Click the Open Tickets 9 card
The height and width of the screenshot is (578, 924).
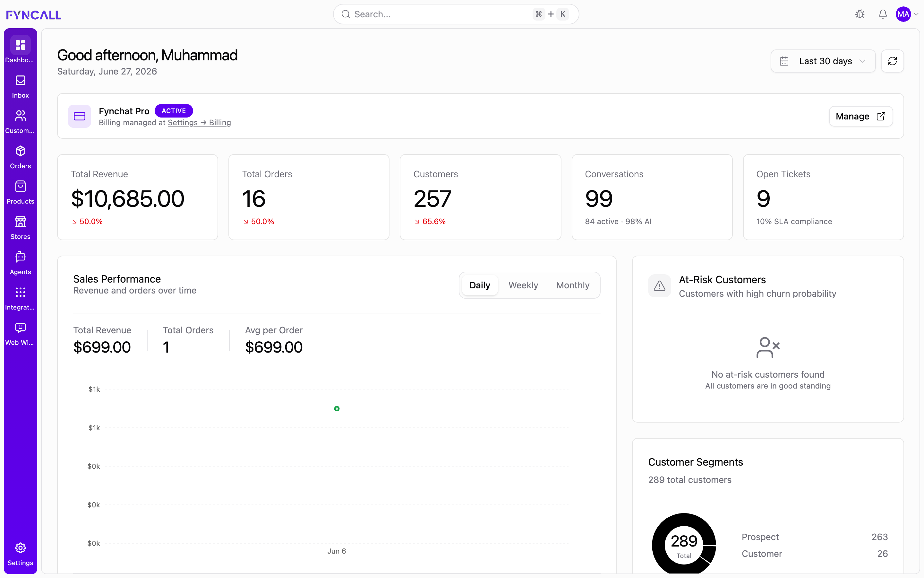pos(823,197)
